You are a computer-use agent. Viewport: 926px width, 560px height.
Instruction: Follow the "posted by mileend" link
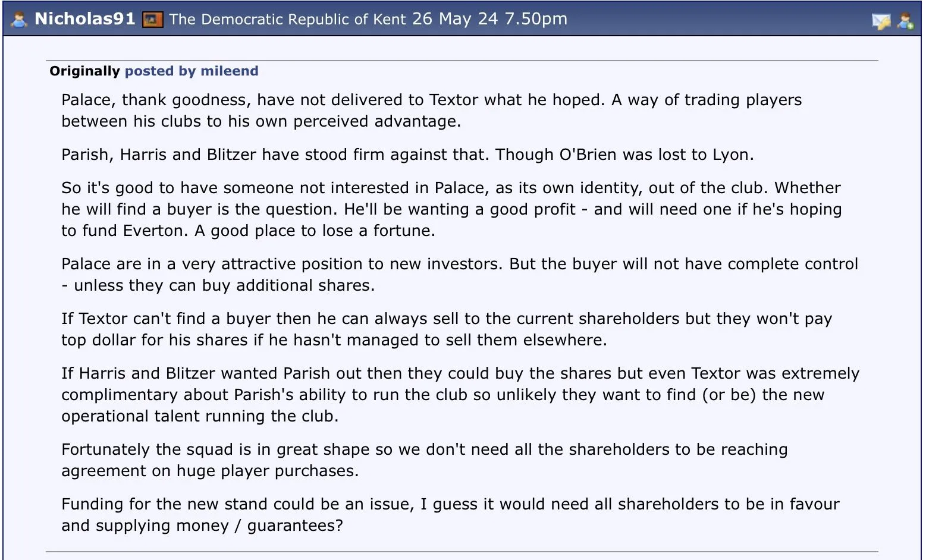[x=192, y=71]
